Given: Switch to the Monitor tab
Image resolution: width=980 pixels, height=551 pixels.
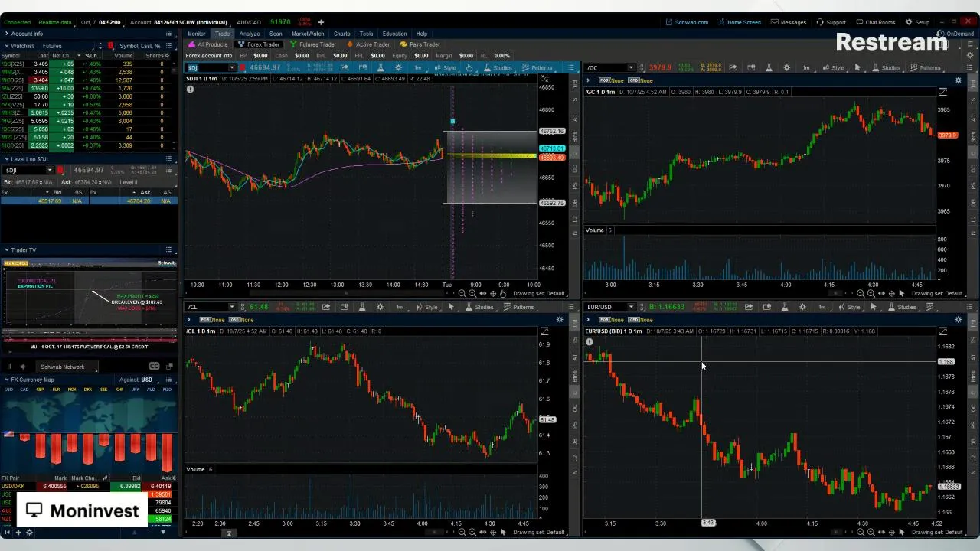Looking at the screenshot, I should pos(196,34).
